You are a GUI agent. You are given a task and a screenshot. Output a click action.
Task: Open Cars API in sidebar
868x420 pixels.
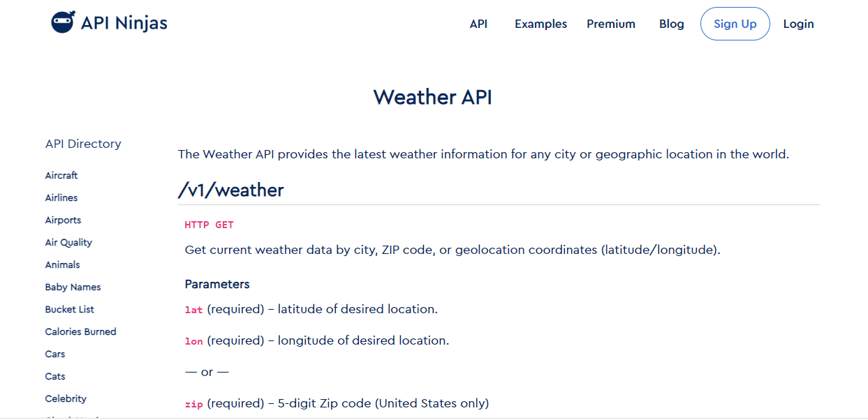tap(55, 354)
